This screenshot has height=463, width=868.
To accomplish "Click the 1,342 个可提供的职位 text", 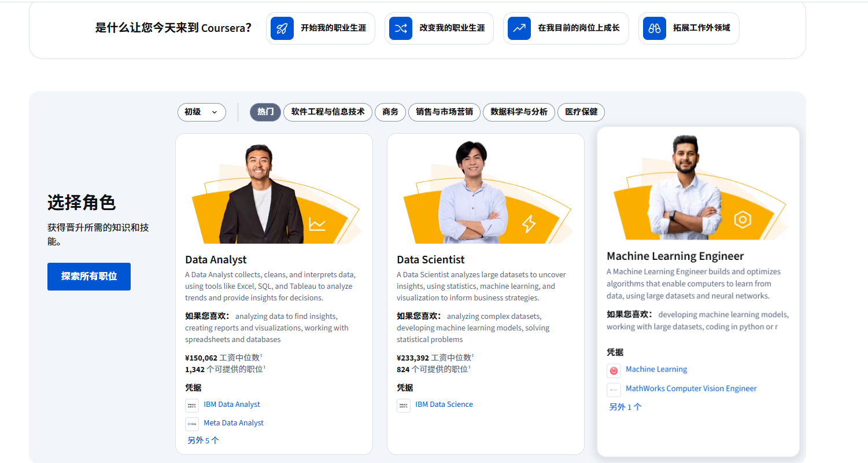I will point(225,369).
